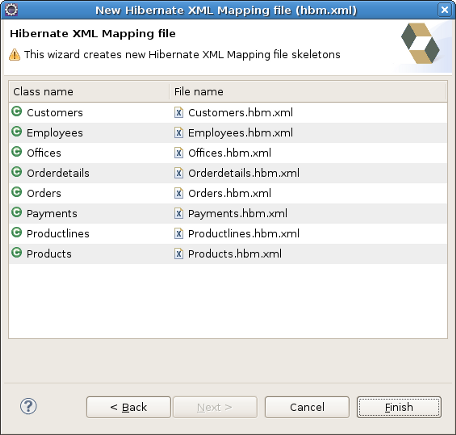Click the XML file icon for Products.hbm.xml

pyautogui.click(x=179, y=254)
